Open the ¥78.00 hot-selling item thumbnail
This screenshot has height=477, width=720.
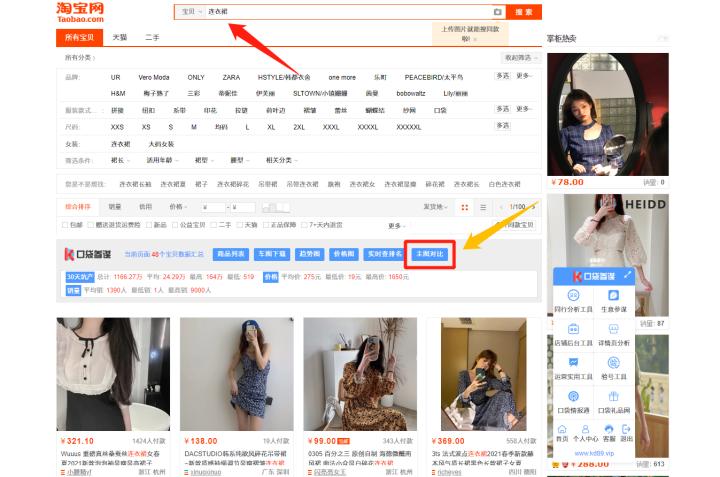coord(608,114)
